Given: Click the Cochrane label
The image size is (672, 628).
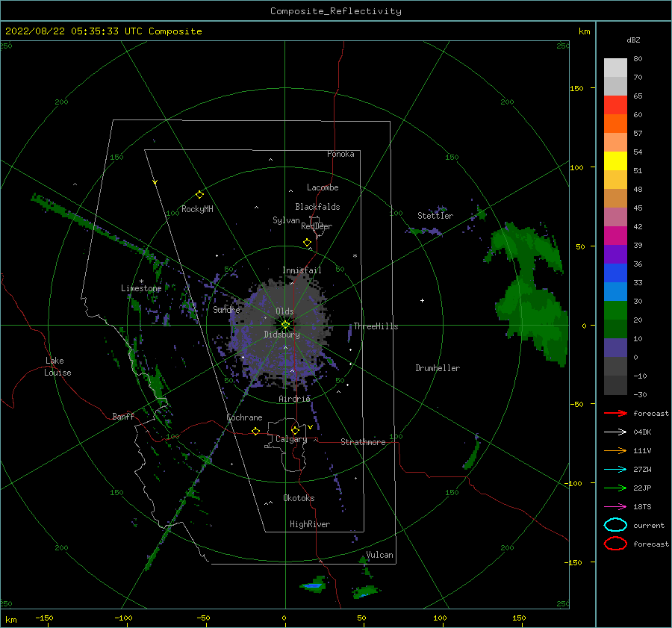Looking at the screenshot, I should coord(244,417).
